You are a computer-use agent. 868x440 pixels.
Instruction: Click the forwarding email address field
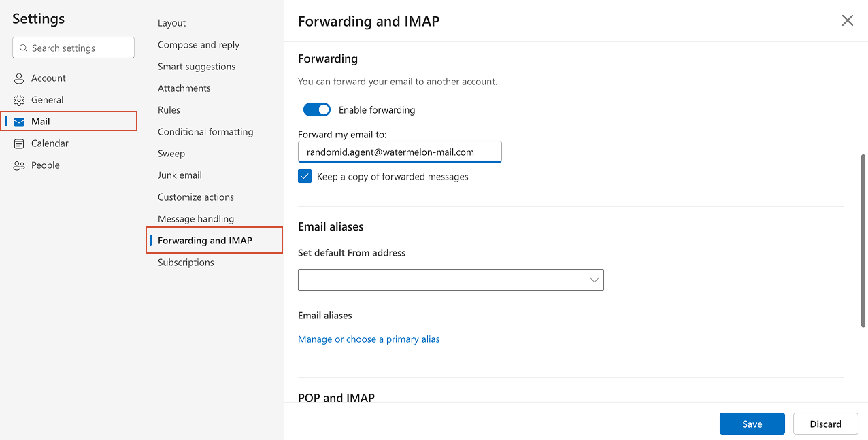click(399, 151)
